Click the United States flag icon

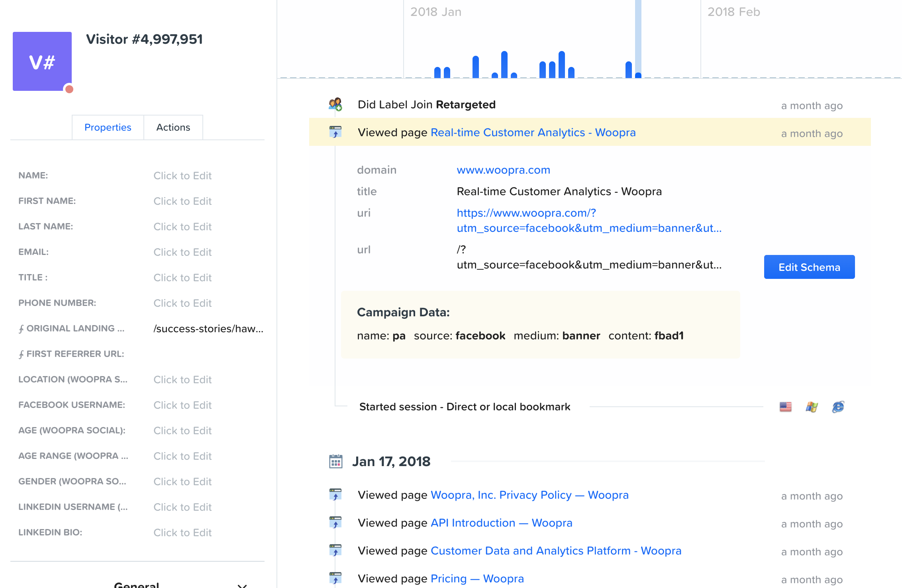coord(785,407)
